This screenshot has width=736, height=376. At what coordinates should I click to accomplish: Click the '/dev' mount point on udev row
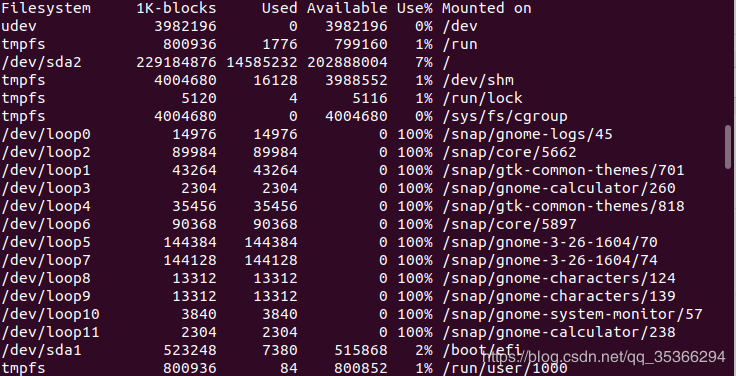coord(460,26)
